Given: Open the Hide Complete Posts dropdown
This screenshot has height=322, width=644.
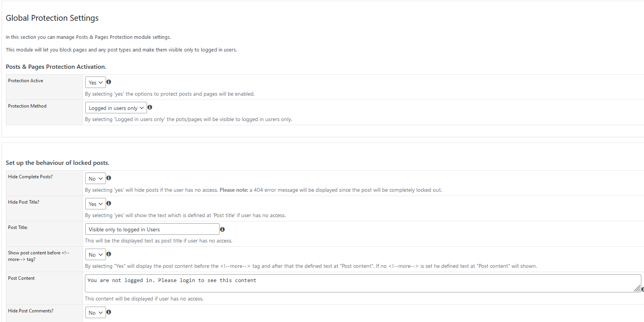Looking at the screenshot, I should coord(95,178).
